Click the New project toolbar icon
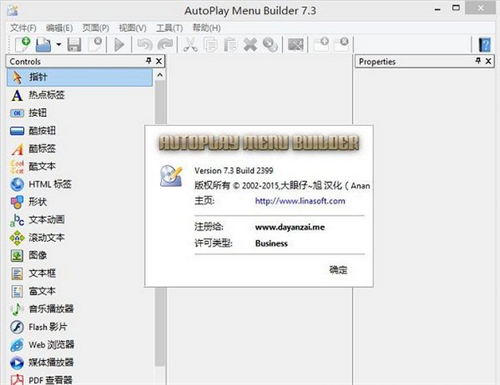The width and height of the screenshot is (500, 385). pyautogui.click(x=23, y=44)
